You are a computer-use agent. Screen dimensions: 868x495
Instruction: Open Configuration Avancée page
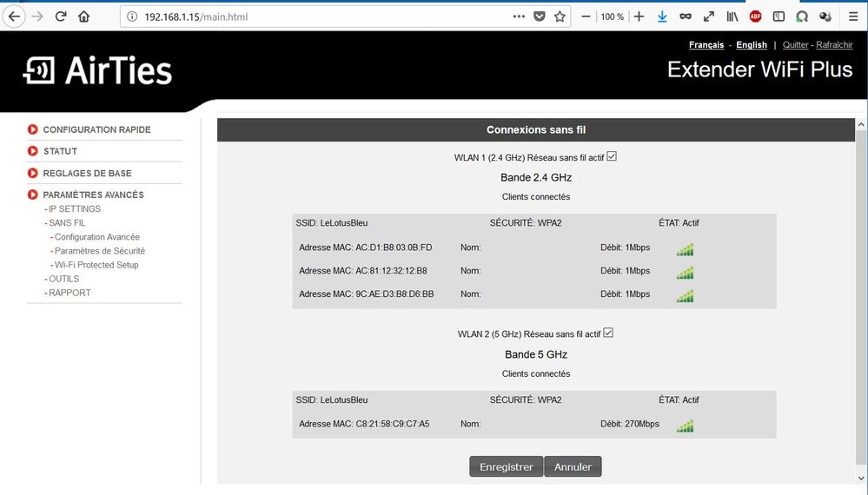click(96, 237)
